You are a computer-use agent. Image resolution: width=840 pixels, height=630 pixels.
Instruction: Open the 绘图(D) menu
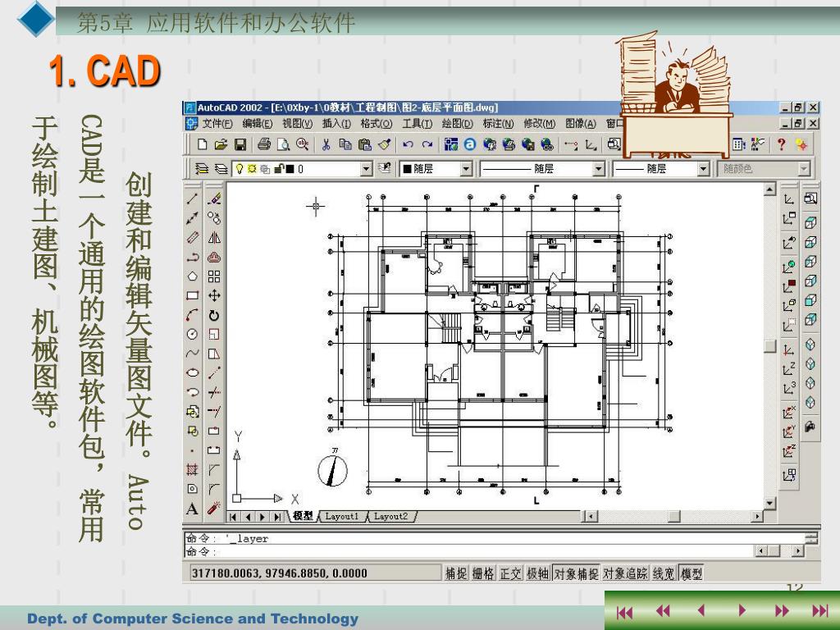tap(458, 124)
